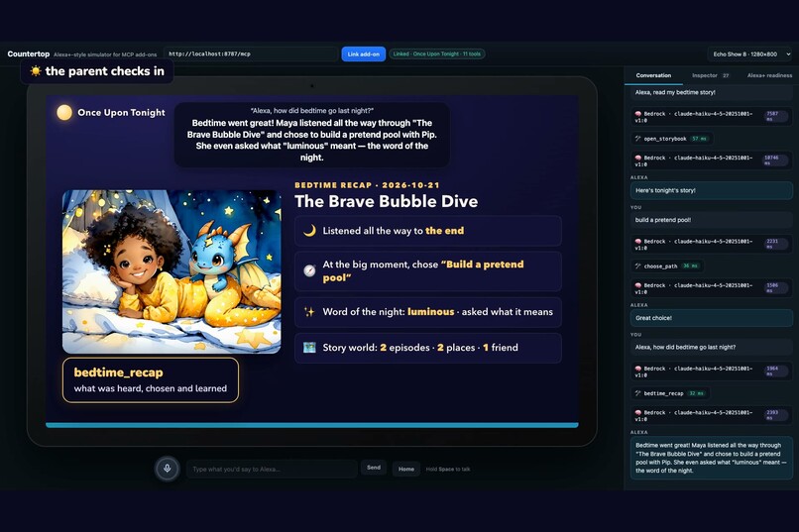
Task: Open the Alexa+ readiness tab
Action: [x=769, y=75]
